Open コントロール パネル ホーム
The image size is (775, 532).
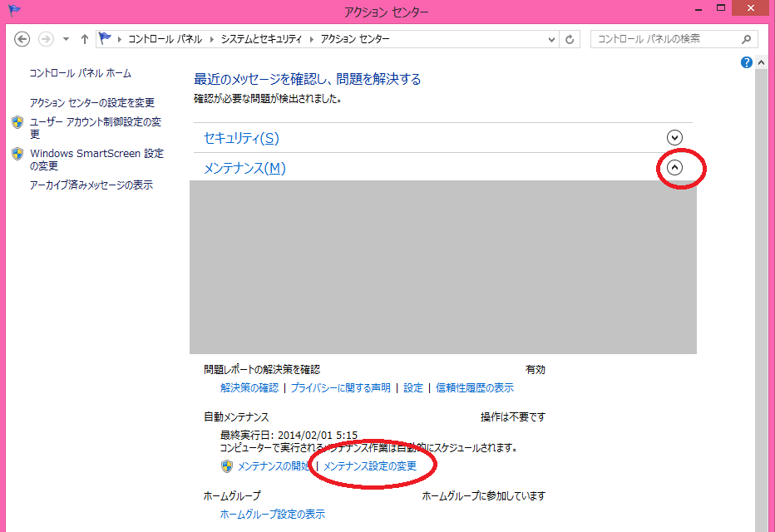coord(81,73)
